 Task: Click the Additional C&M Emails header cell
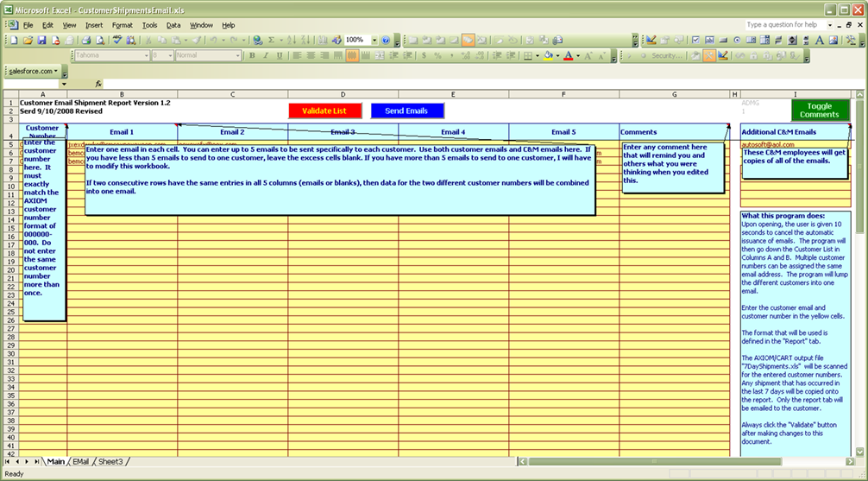(x=796, y=132)
